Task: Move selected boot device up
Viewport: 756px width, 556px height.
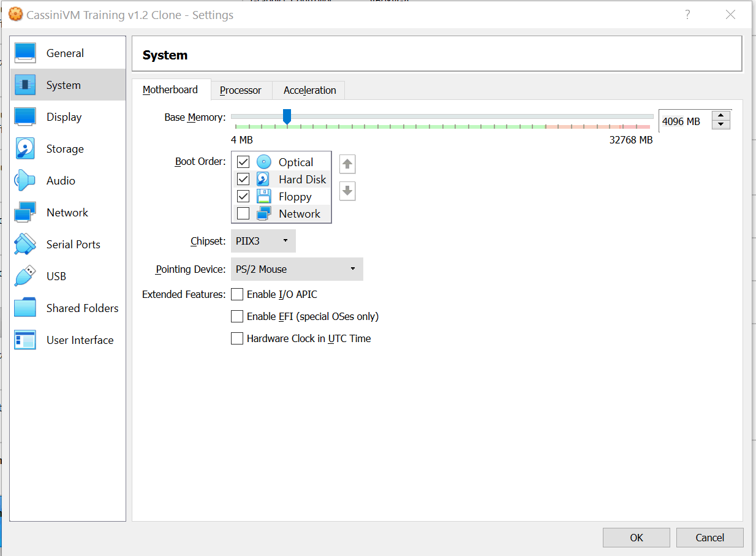Action: (347, 164)
